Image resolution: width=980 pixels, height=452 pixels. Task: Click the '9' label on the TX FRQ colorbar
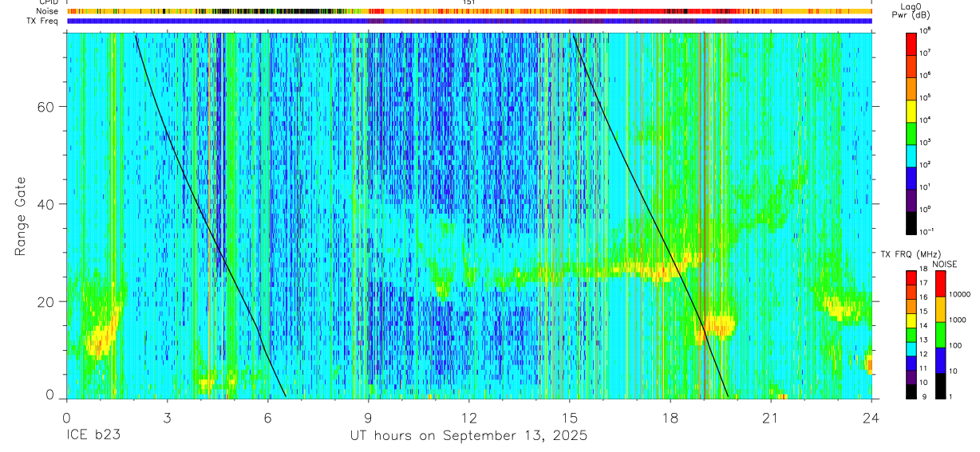(x=923, y=396)
